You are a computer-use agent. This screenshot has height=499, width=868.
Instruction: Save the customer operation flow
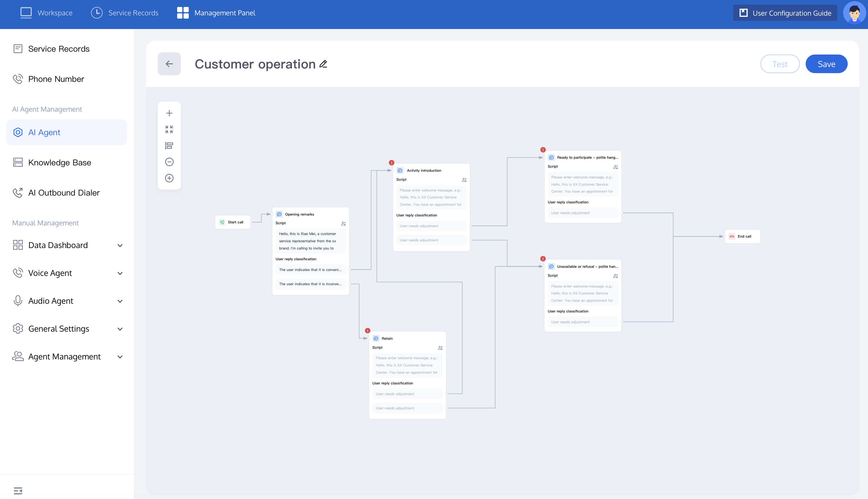tap(826, 64)
